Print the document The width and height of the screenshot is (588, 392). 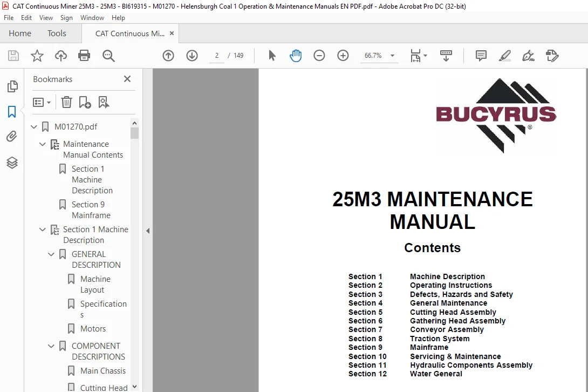pyautogui.click(x=84, y=56)
